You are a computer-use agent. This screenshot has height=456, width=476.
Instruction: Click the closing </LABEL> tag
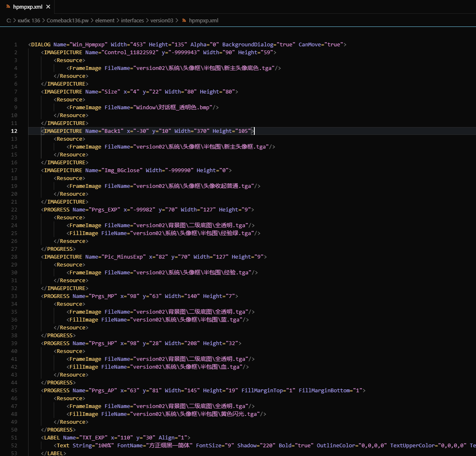pyautogui.click(x=53, y=453)
